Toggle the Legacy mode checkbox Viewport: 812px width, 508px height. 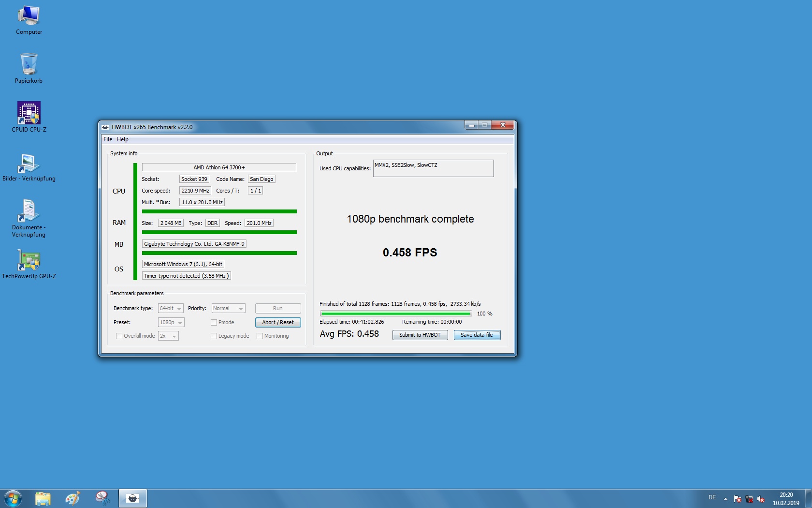(214, 336)
